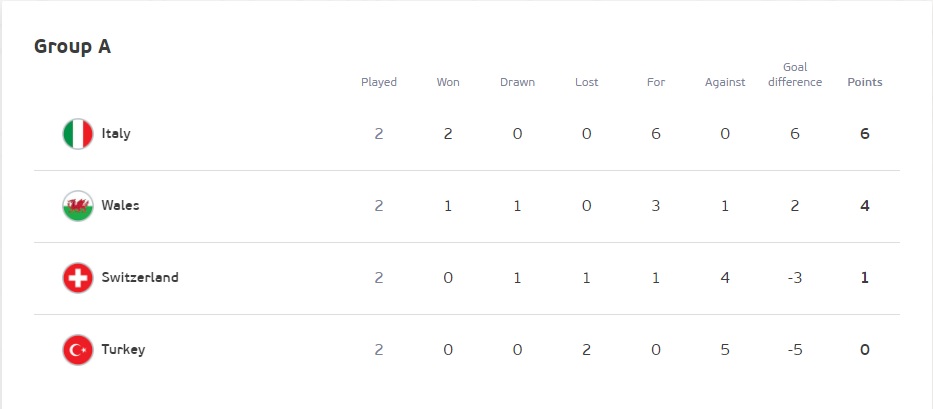Open the Wales team link

120,206
